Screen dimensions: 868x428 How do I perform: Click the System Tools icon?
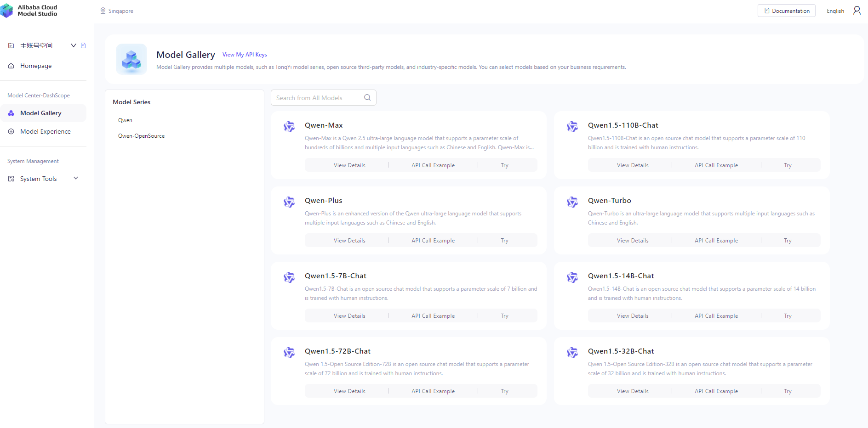[x=11, y=179]
